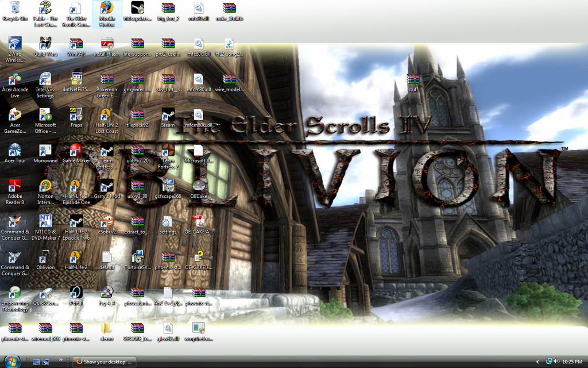
Task: Select the big_fort_2 archive
Action: [168, 11]
